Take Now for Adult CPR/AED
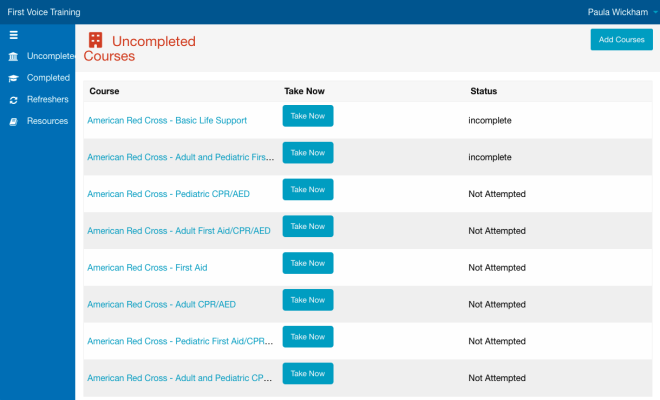 308,300
